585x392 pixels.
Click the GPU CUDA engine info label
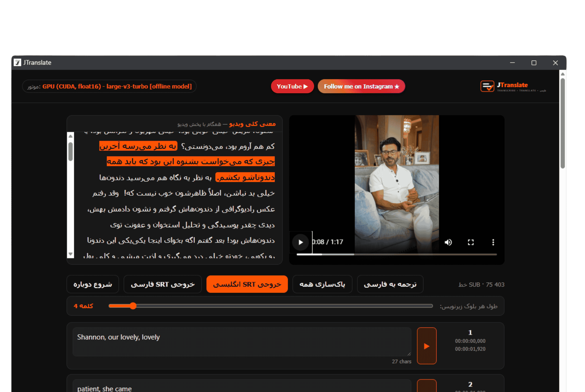[x=109, y=86]
